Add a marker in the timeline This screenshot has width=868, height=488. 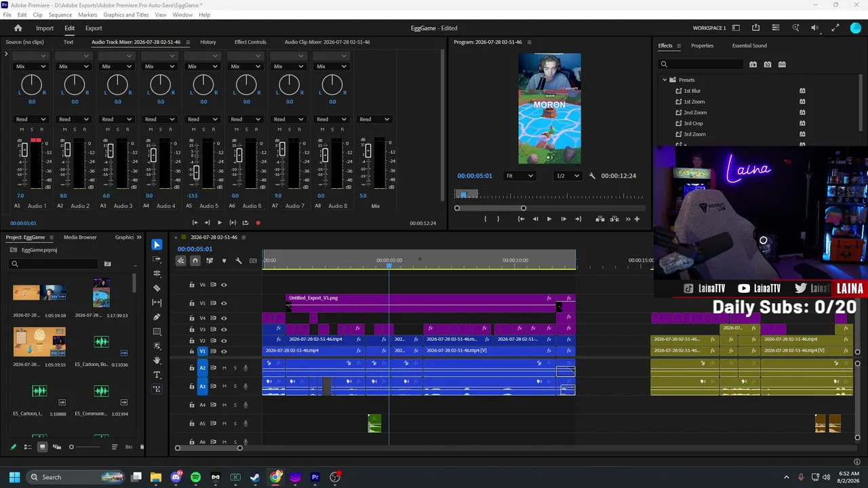(224, 260)
